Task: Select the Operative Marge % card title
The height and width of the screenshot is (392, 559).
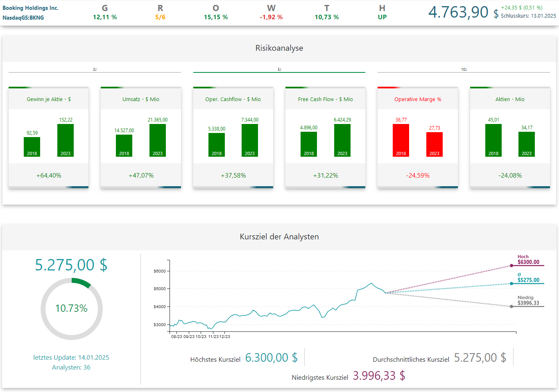Action: tap(418, 99)
